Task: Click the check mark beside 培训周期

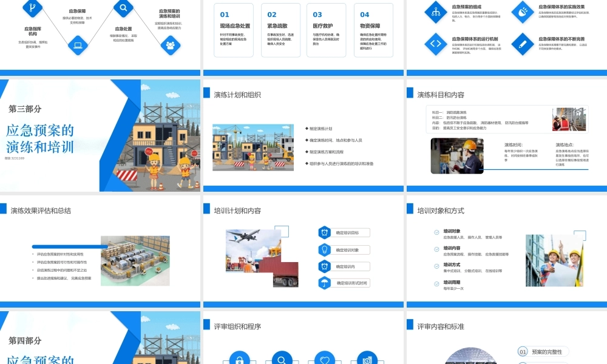Action: [x=436, y=283]
